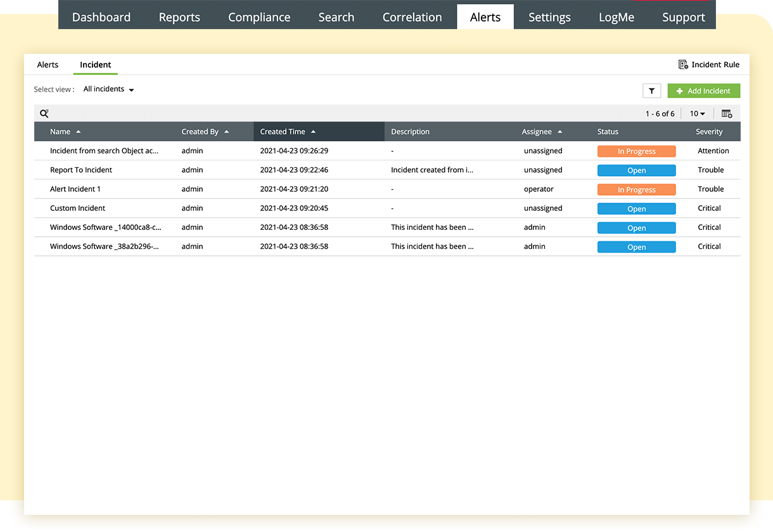Sort by Created Time column arrow
The height and width of the screenshot is (532, 773).
314,132
